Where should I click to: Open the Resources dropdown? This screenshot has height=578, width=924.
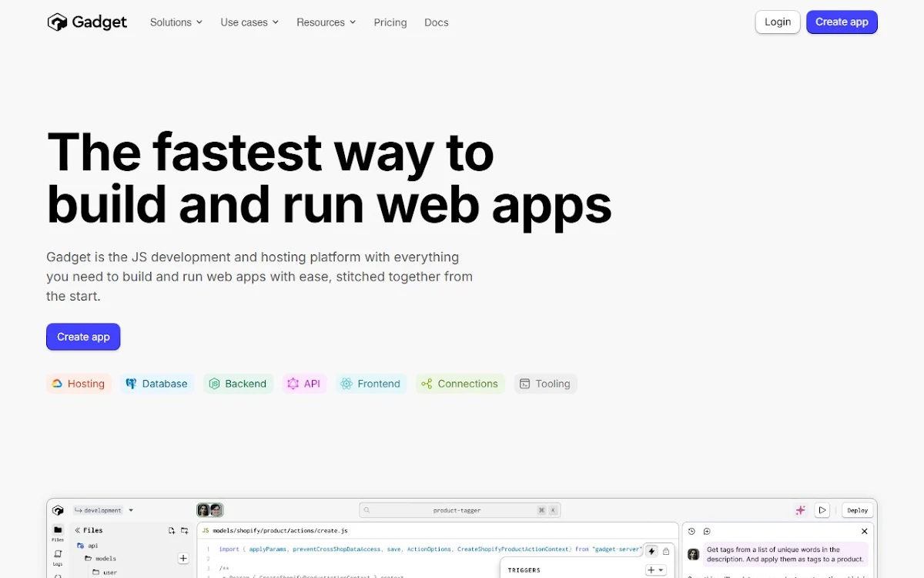[x=326, y=22]
